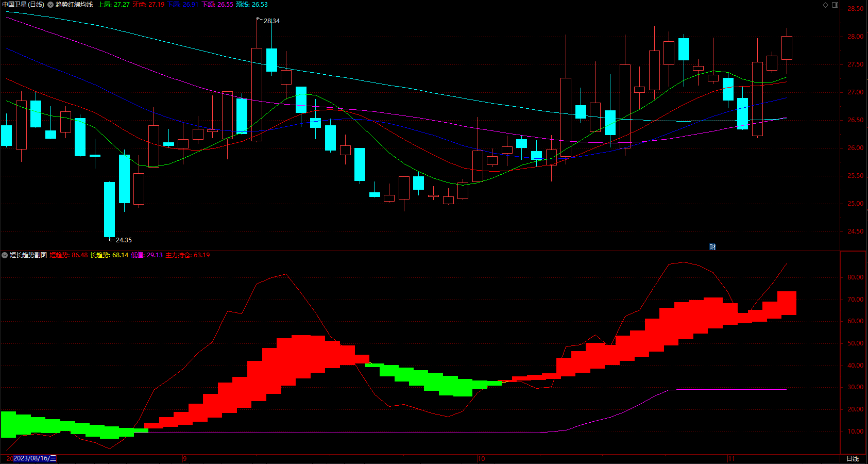Click the 10.00 sub-chart axis label
Image resolution: width=868 pixels, height=464 pixels.
pyautogui.click(x=855, y=432)
